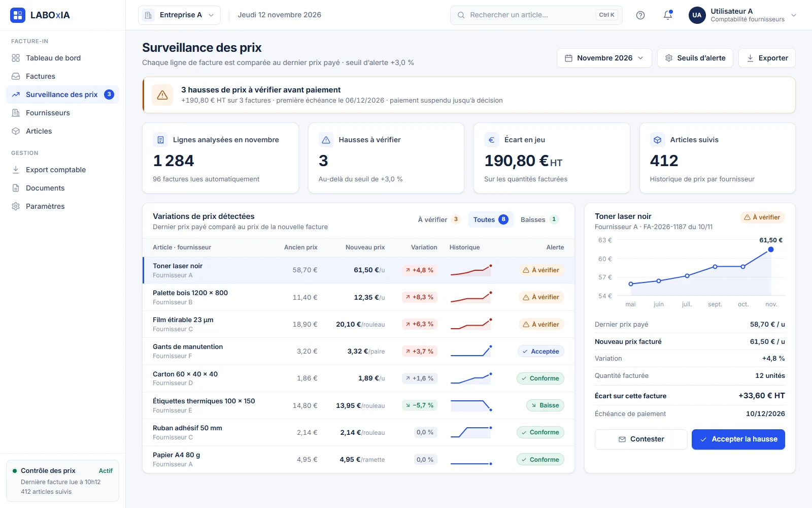Click the Baisse badge for Étiquettes thermiques

point(545,405)
